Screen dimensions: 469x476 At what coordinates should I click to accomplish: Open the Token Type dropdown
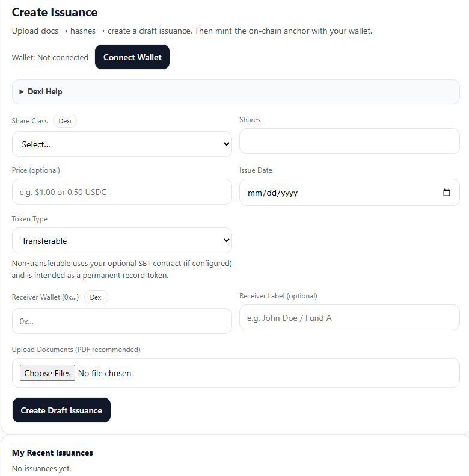[121, 241]
